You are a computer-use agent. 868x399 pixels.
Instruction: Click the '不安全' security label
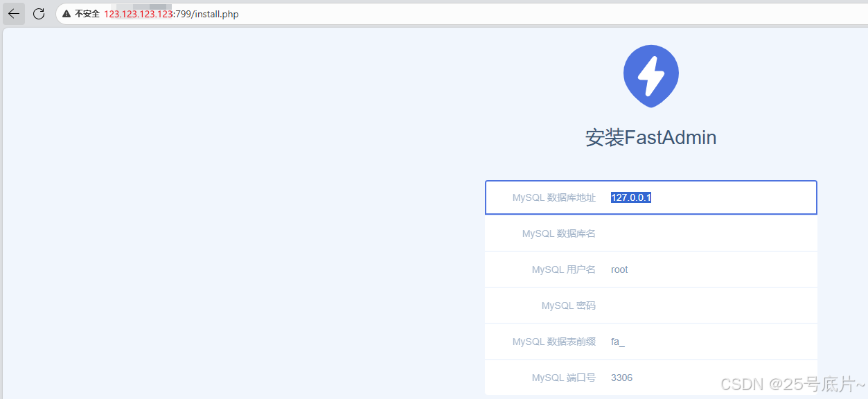(x=87, y=14)
